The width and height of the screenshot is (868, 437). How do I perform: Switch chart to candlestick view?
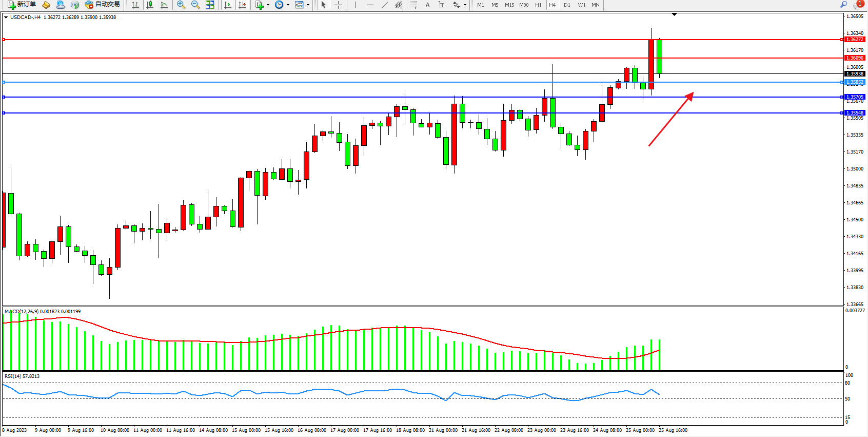[150, 5]
